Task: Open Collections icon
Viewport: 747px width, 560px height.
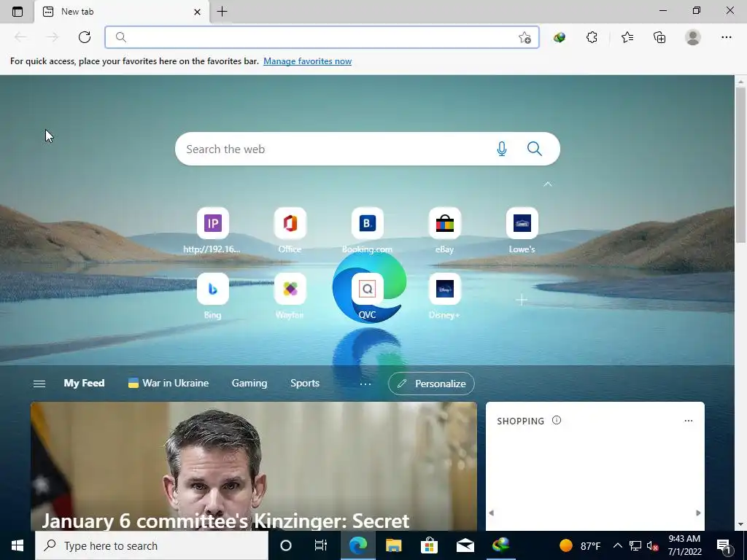Action: click(659, 37)
